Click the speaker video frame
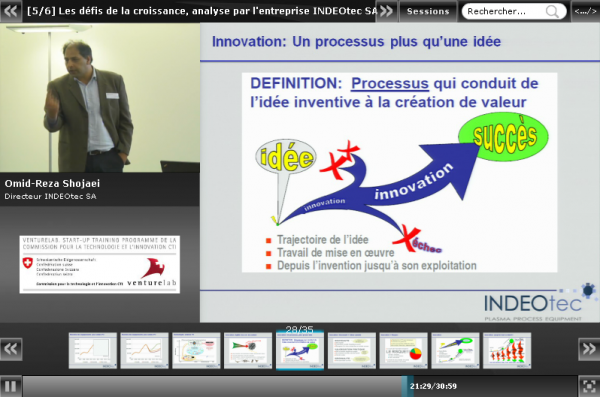The width and height of the screenshot is (600, 397). pyautogui.click(x=100, y=98)
